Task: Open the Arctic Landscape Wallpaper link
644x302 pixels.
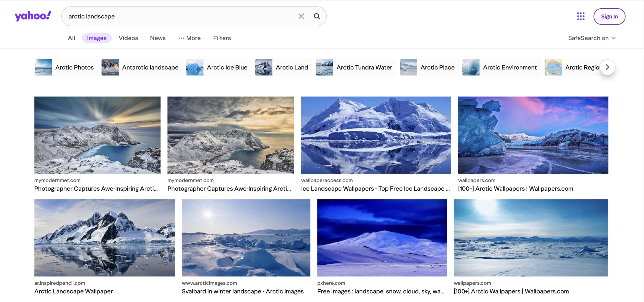Action: pyautogui.click(x=73, y=291)
